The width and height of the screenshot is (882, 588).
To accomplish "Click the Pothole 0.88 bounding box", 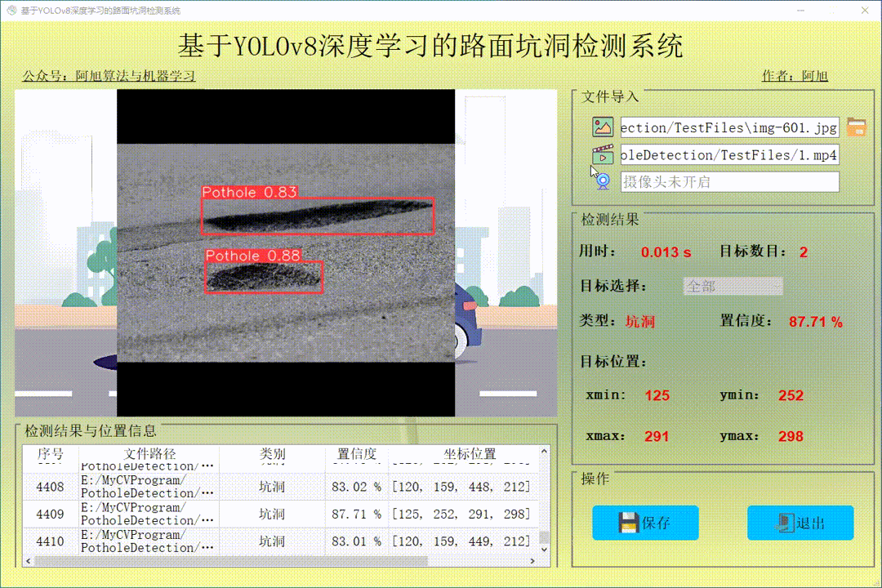I will [x=263, y=278].
